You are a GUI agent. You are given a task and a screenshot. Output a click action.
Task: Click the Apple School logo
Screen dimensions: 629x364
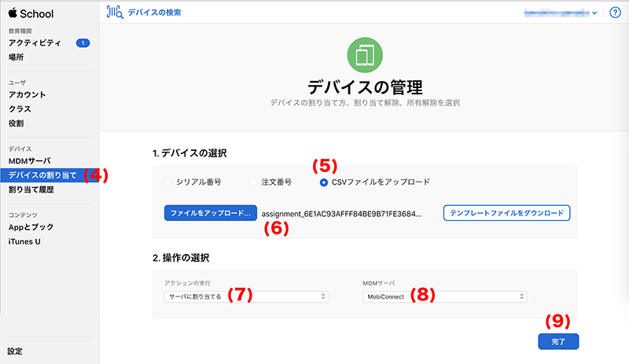(x=31, y=13)
